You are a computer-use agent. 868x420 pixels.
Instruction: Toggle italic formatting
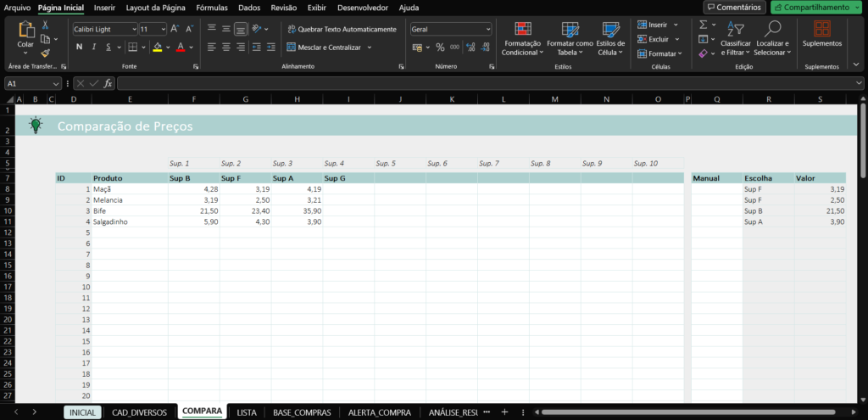92,48
